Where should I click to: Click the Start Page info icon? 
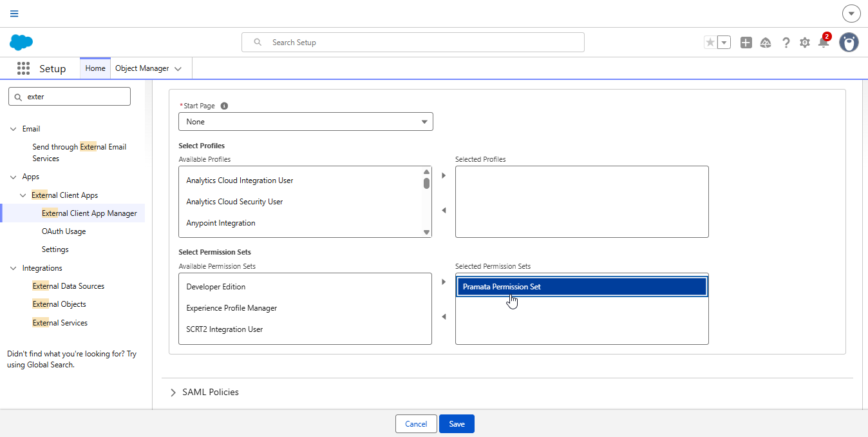[224, 106]
